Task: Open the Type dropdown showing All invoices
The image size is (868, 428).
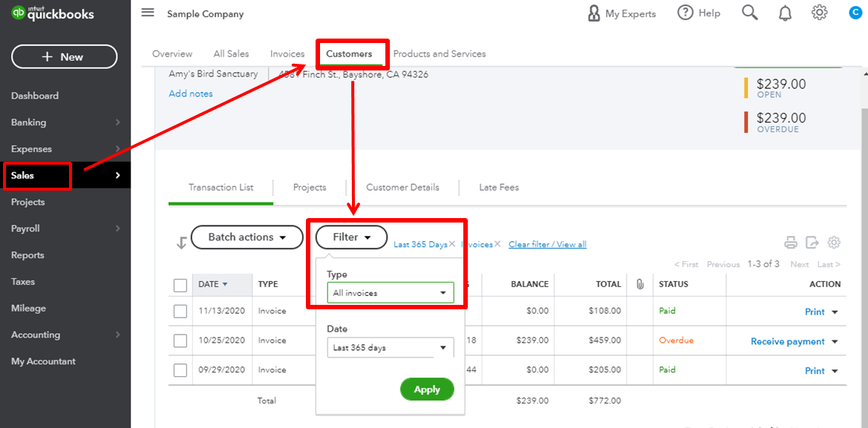Action: [x=391, y=292]
